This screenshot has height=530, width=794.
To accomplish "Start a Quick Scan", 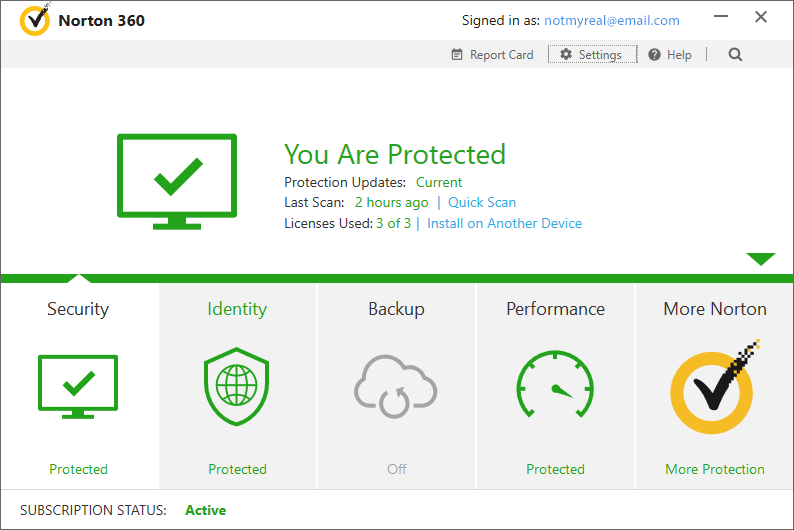I will (x=482, y=202).
